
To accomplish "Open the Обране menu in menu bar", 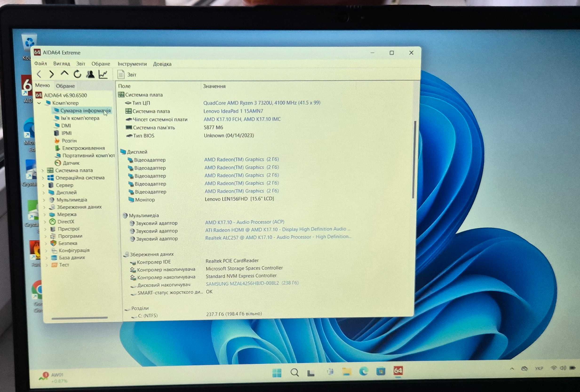I will coord(101,64).
